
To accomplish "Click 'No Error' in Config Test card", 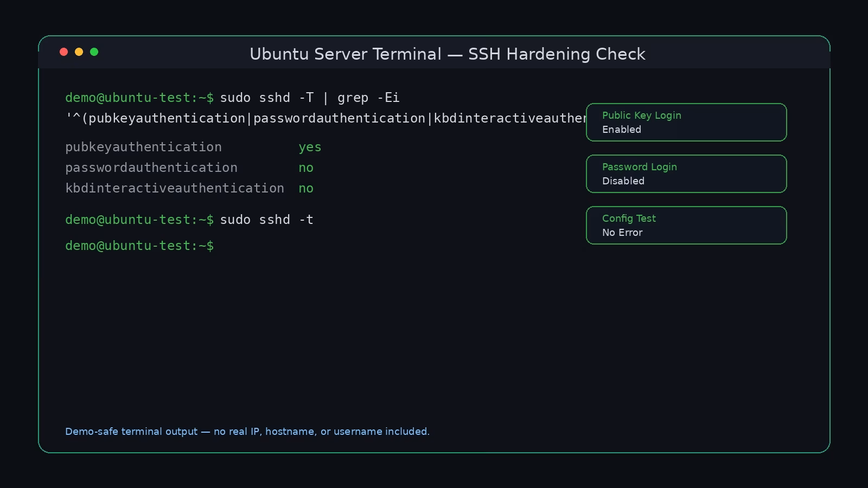I will pyautogui.click(x=622, y=233).
